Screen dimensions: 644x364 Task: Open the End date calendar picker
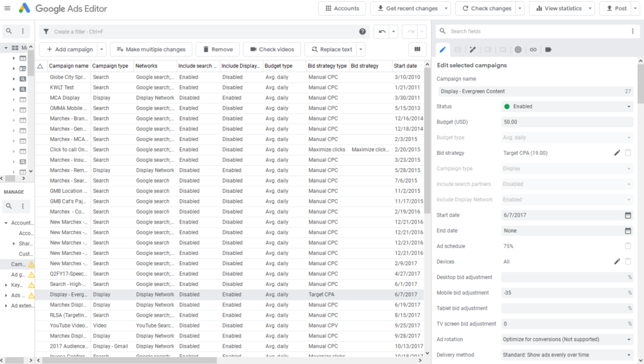pos(628,230)
